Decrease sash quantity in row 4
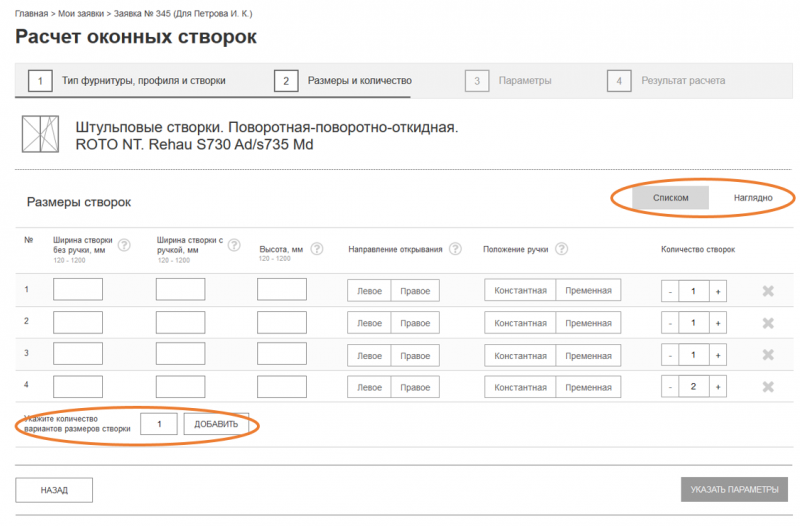Screen dimensions: 800x526 pos(670,387)
